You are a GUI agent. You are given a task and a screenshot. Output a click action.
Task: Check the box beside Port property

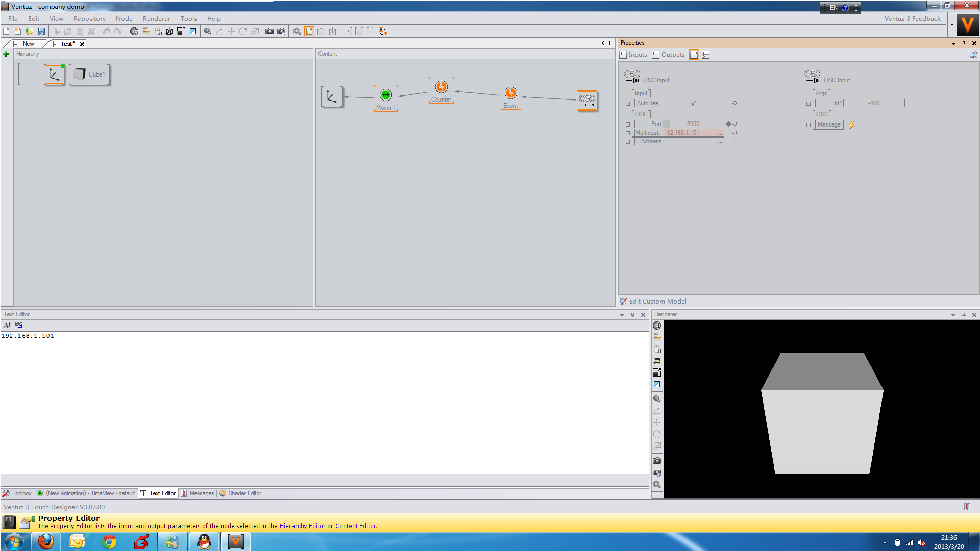[628, 124]
